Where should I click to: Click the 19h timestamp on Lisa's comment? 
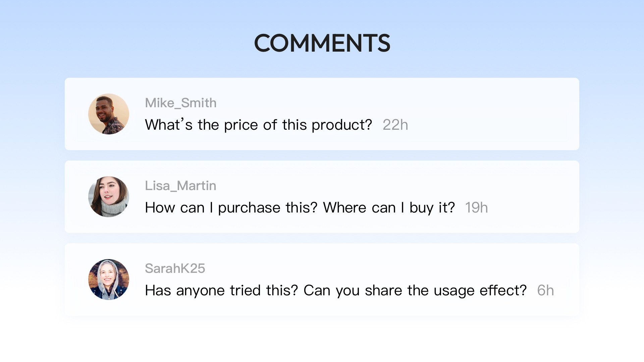(x=476, y=208)
